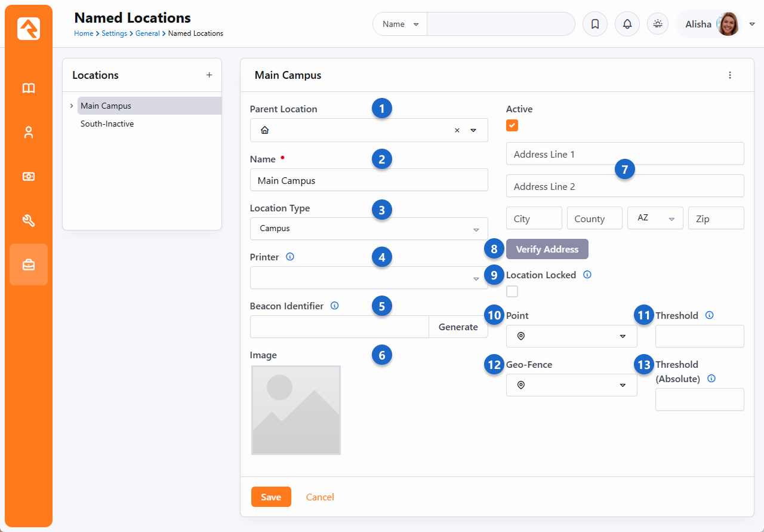Image resolution: width=764 pixels, height=532 pixels.
Task: Click the Image placeholder thumbnail
Action: [296, 410]
